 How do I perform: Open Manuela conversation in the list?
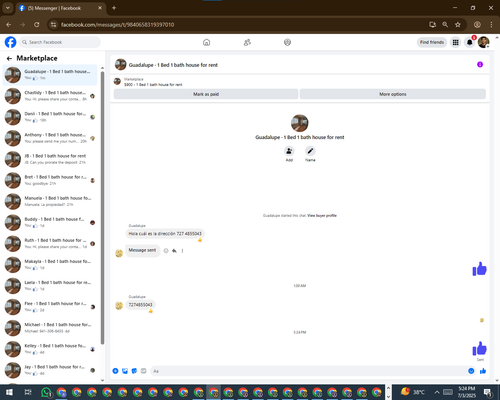coord(50,201)
